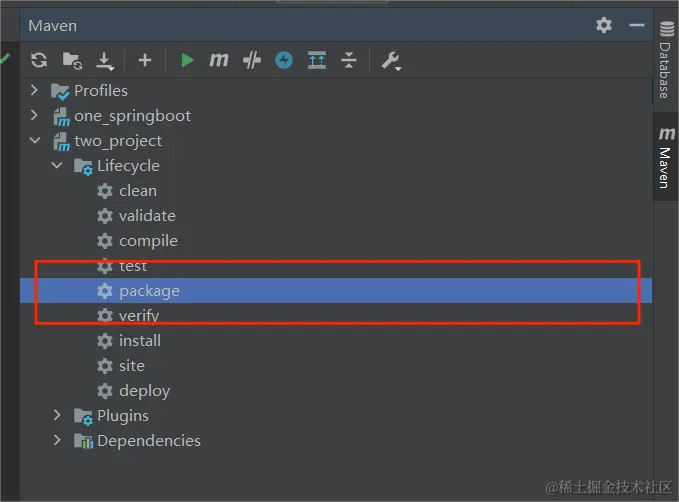Execute Maven goal with m icon
Screen dimensions: 679x502
pos(219,60)
